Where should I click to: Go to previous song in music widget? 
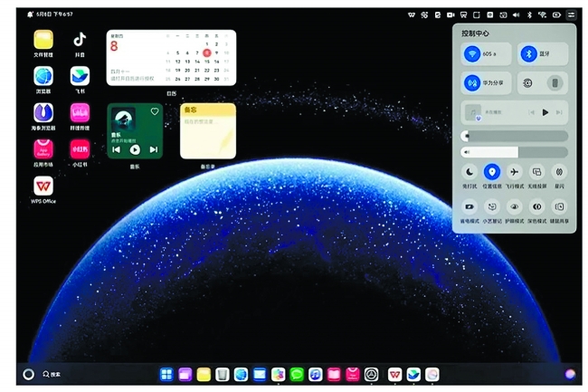[x=117, y=149]
